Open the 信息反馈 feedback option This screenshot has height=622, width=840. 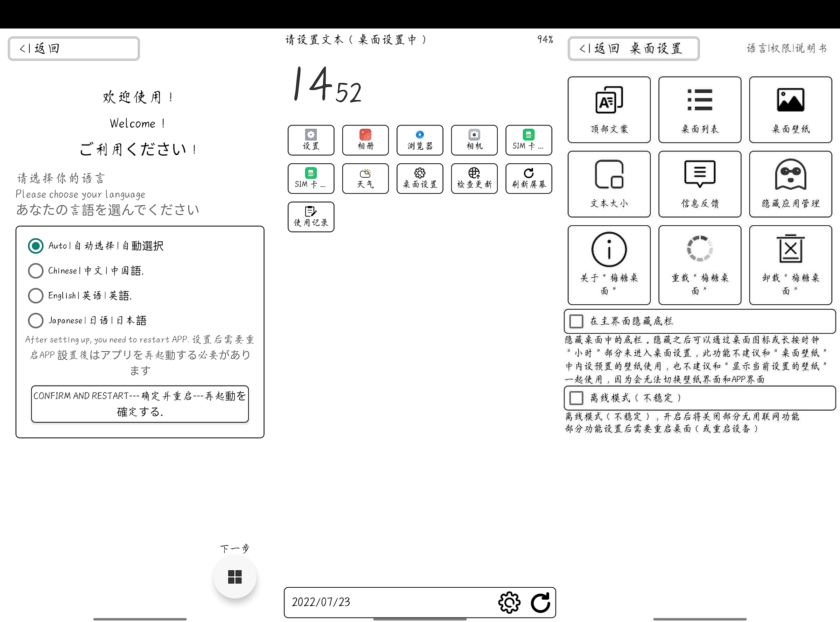coord(700,184)
